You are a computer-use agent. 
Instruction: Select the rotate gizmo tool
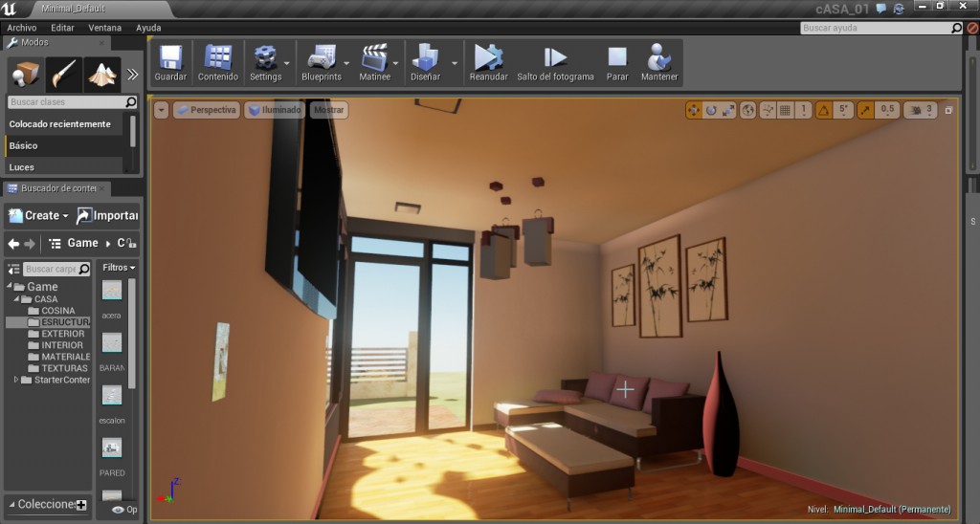coord(711,111)
